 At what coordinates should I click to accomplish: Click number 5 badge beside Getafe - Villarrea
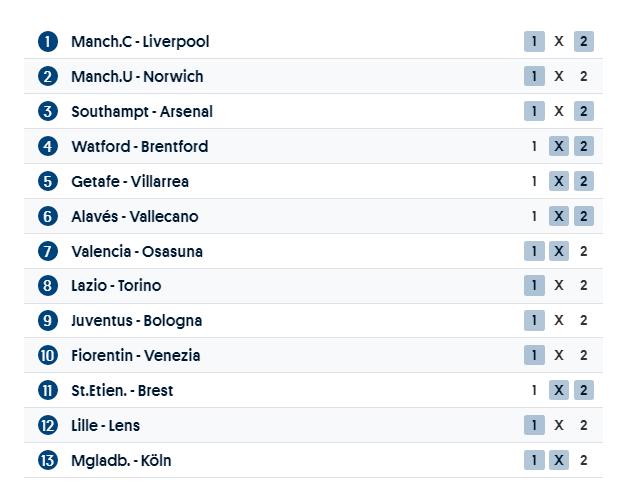click(48, 181)
